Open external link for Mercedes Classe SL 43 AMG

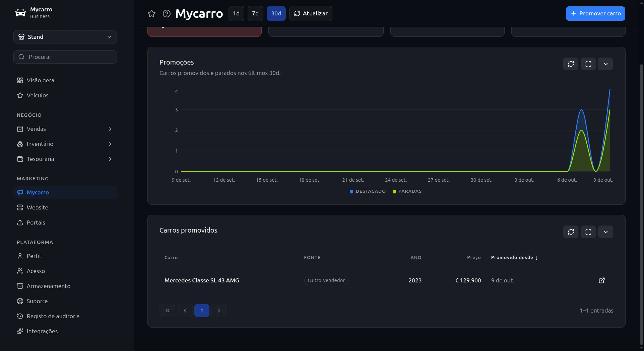[x=601, y=280]
